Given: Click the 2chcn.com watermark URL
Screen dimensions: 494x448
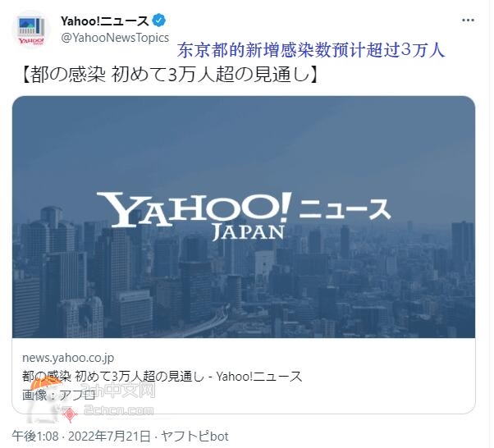Looking at the screenshot, I should 118,411.
